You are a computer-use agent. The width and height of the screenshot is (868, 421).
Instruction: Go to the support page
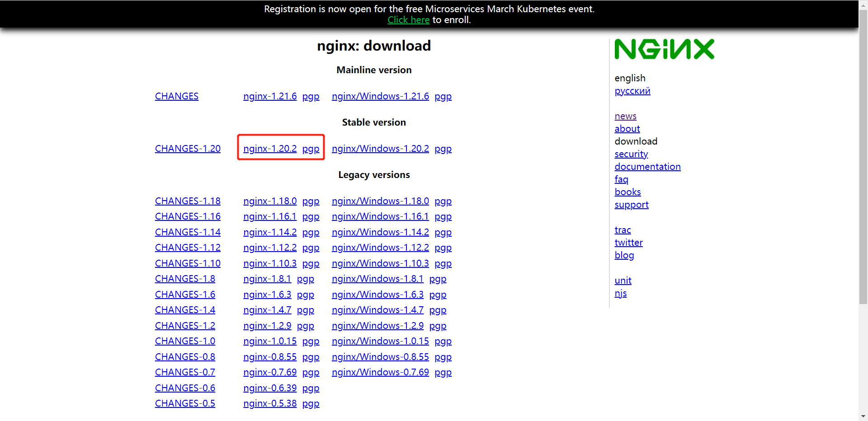[x=632, y=205]
